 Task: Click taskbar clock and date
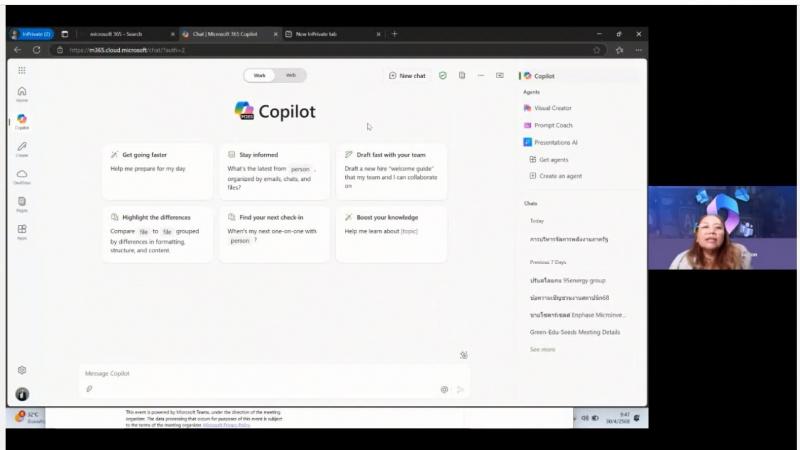pyautogui.click(x=618, y=418)
